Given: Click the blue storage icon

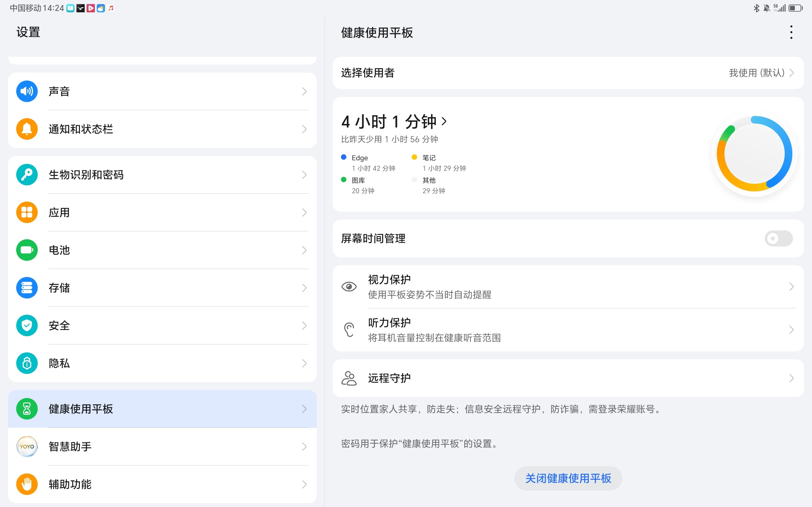Looking at the screenshot, I should (27, 288).
